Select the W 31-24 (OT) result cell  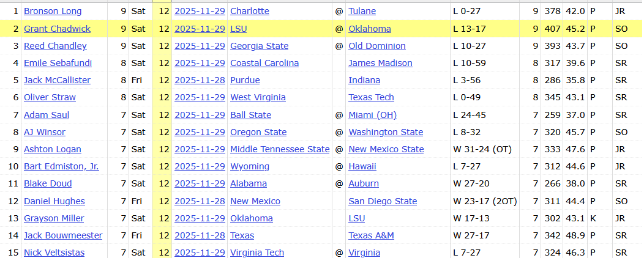point(482,149)
